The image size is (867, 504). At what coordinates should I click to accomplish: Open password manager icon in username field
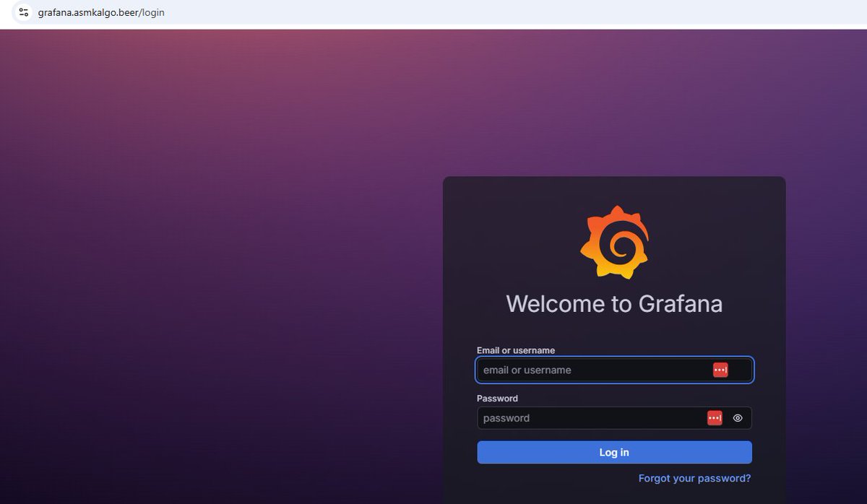[x=720, y=370]
